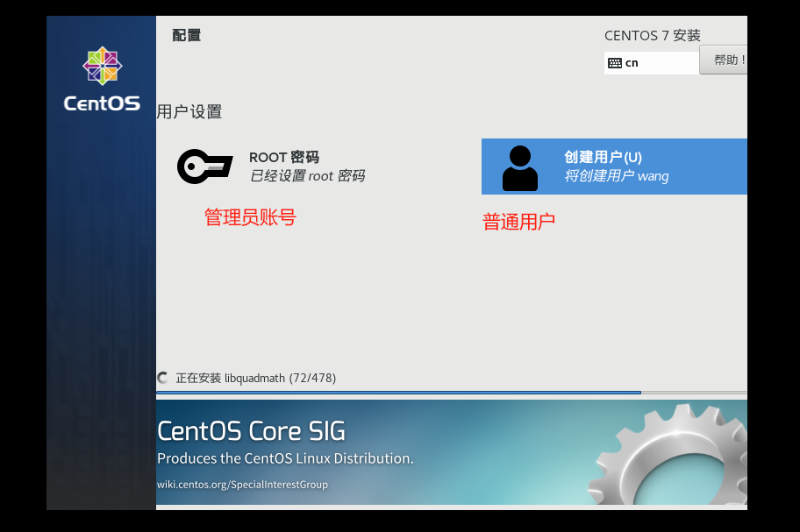The image size is (800, 532).
Task: Click the create user person icon
Action: tap(520, 168)
